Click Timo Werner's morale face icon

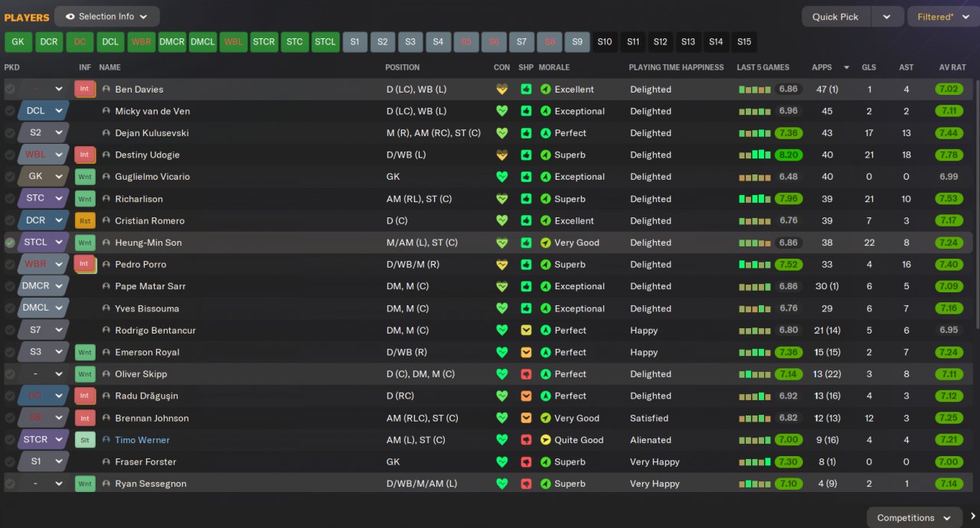[545, 440]
